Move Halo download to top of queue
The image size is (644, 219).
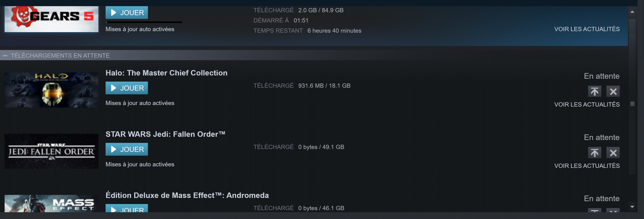(594, 91)
